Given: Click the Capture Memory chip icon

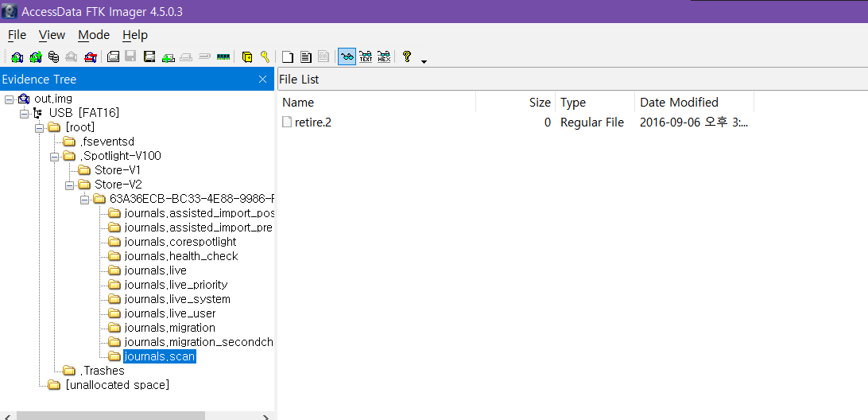Looking at the screenshot, I should [223, 56].
